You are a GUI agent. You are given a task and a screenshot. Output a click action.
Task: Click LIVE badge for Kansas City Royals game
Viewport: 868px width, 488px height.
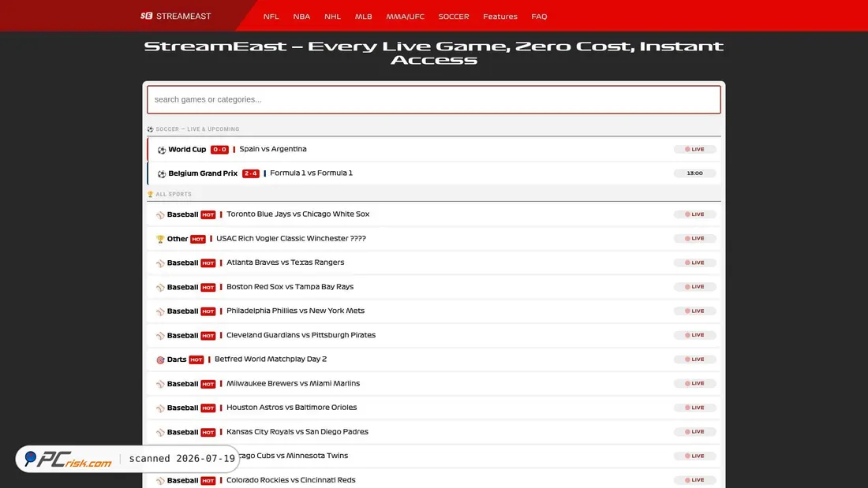[x=694, y=431]
